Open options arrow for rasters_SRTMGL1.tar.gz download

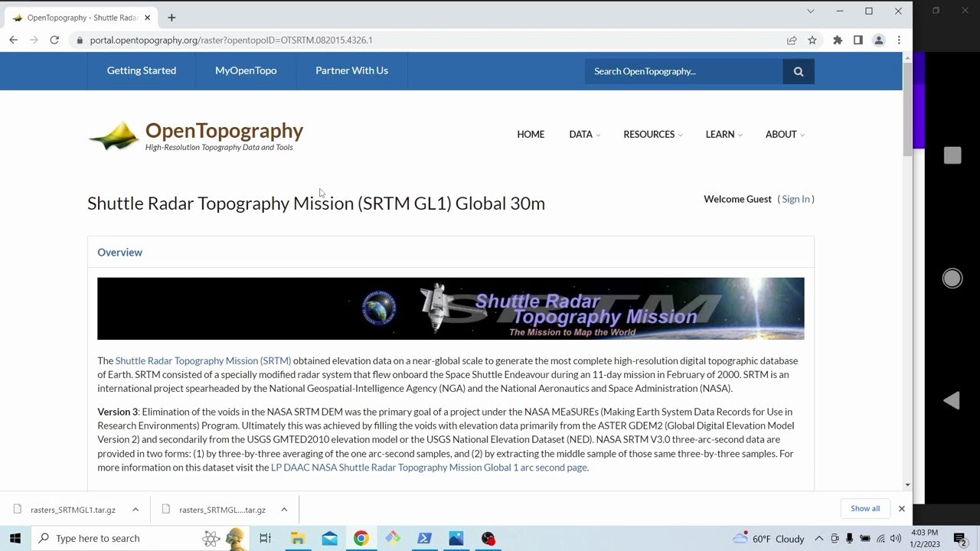[x=136, y=510]
